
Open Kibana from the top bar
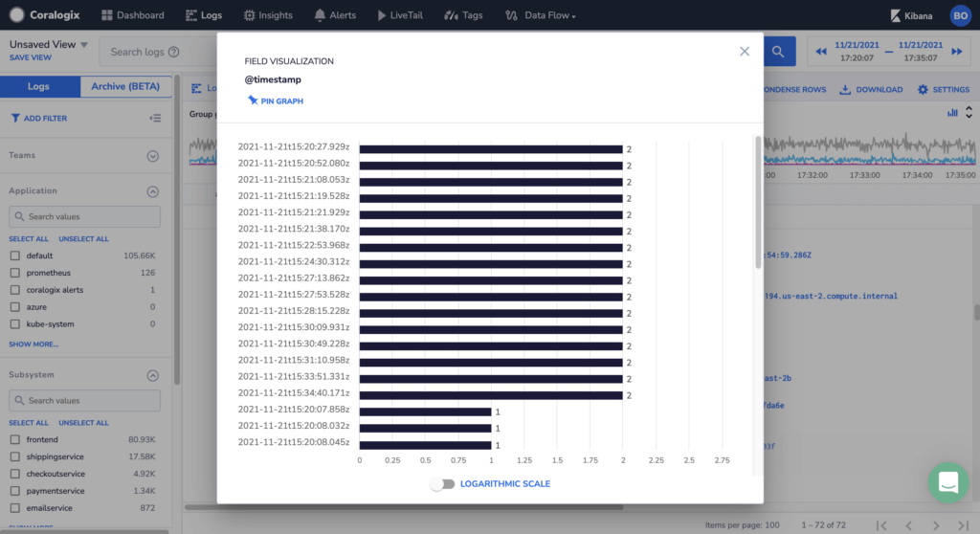911,15
